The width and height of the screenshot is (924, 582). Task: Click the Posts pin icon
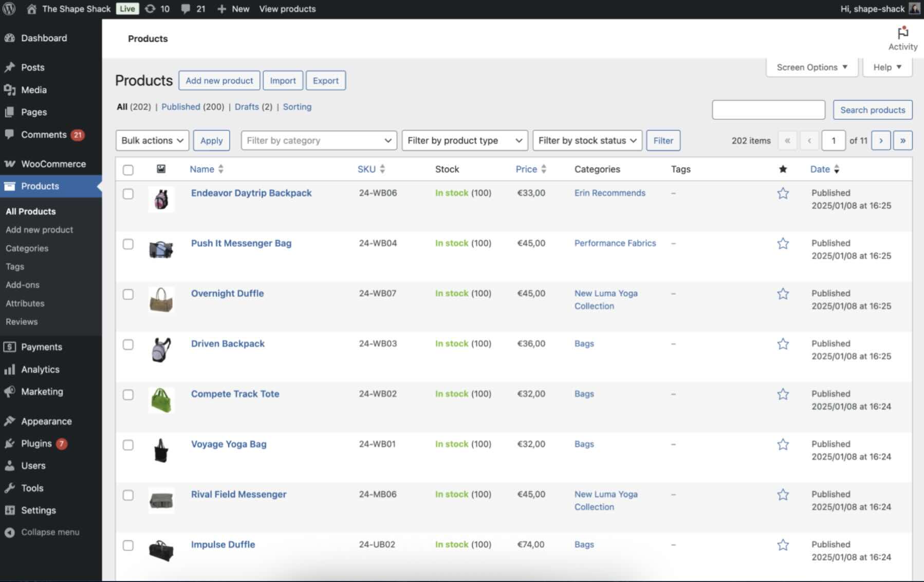(x=9, y=67)
